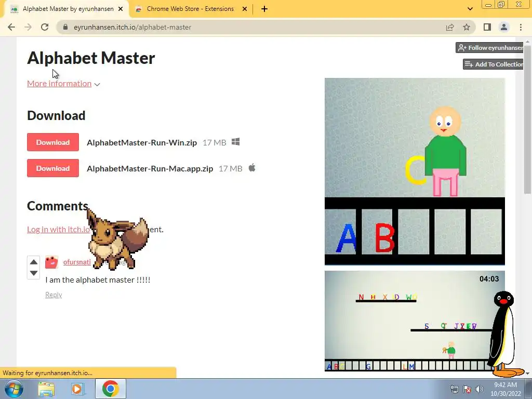This screenshot has width=532, height=399.
Task: Open the screenshot with letters A and B
Action: [415, 171]
